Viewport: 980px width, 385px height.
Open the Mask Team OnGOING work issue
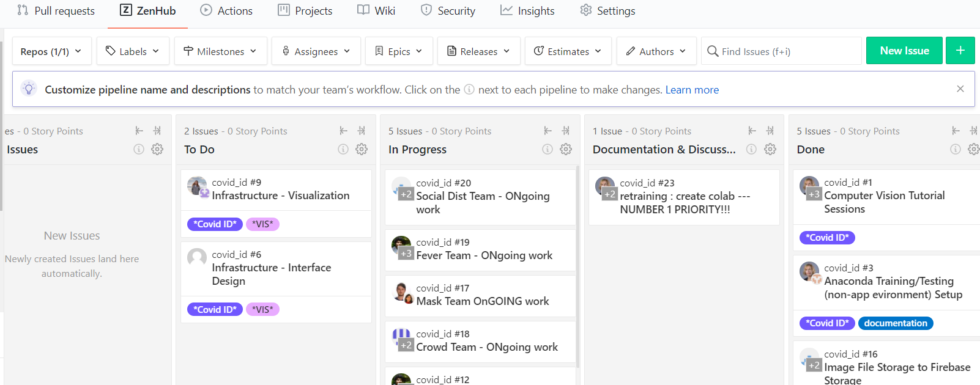482,301
